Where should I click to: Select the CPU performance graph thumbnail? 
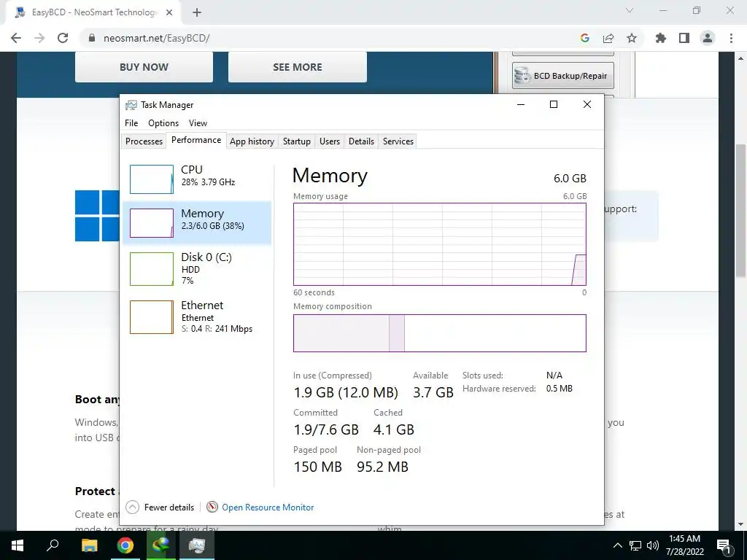(152, 179)
